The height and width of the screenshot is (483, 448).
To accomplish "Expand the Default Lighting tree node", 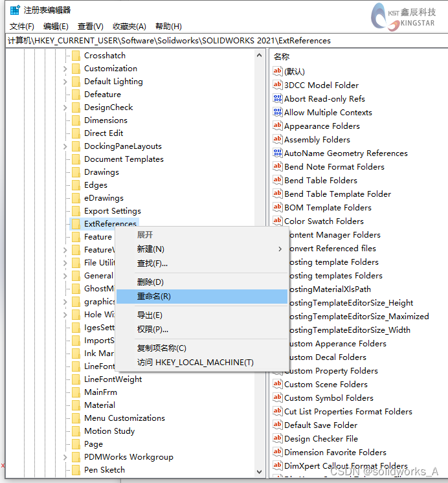I will coord(65,82).
